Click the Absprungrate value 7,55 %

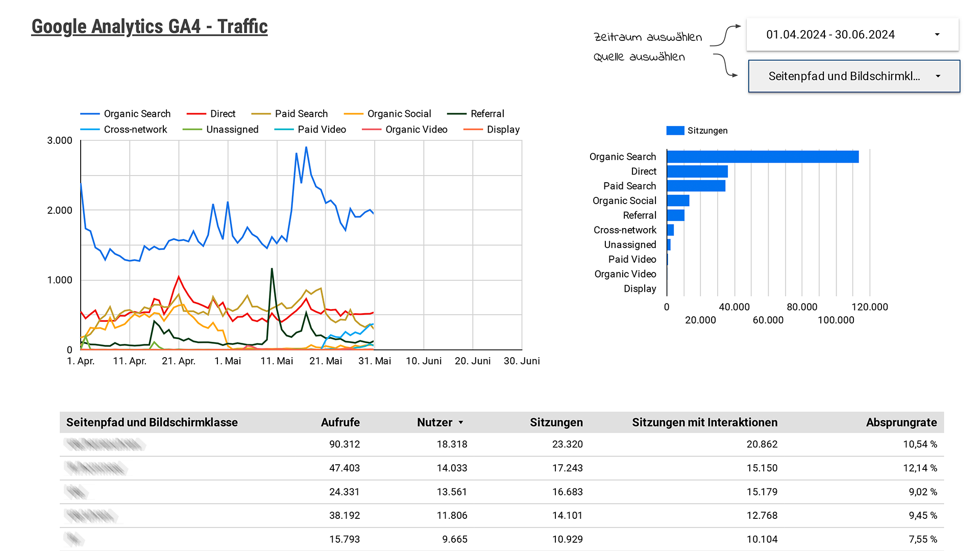pos(923,539)
